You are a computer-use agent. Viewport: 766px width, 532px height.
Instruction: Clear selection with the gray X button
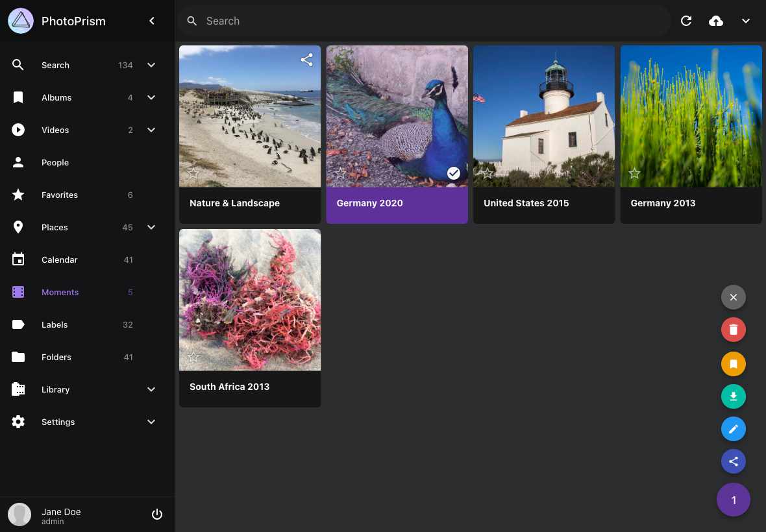(x=734, y=297)
